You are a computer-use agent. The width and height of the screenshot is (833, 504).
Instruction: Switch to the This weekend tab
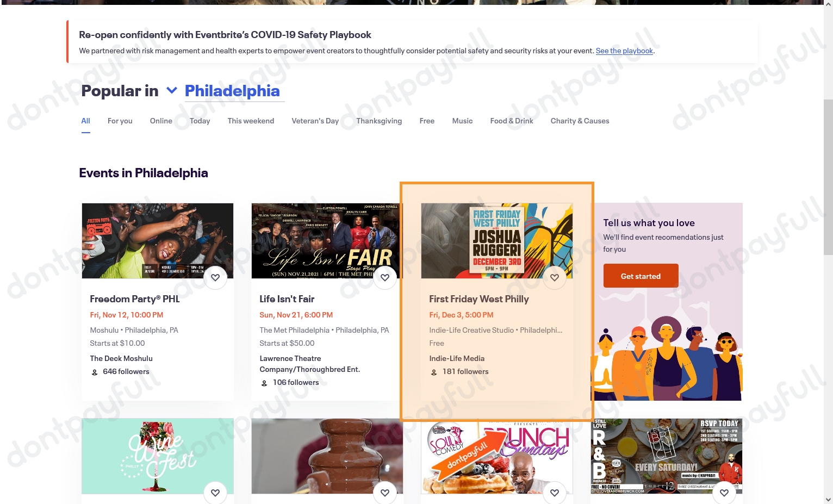[x=251, y=121]
